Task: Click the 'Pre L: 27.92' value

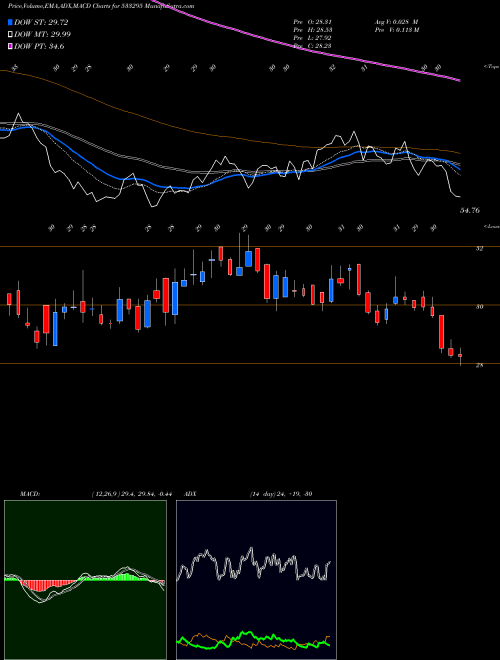Action: (x=313, y=38)
